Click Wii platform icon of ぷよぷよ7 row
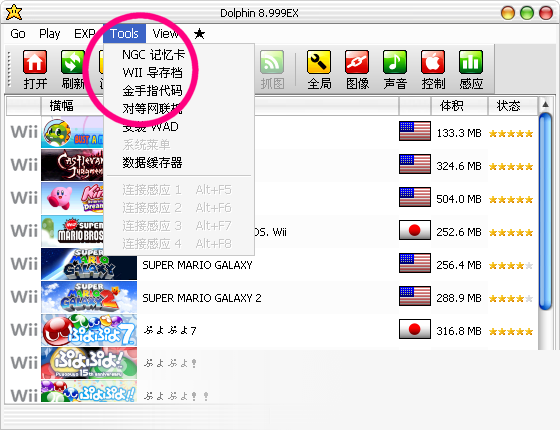Screen dimensions: 560x430 24,330
